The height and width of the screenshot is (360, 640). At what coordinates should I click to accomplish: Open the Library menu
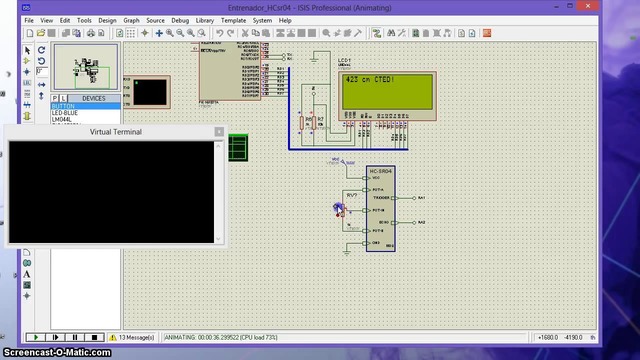(205, 20)
